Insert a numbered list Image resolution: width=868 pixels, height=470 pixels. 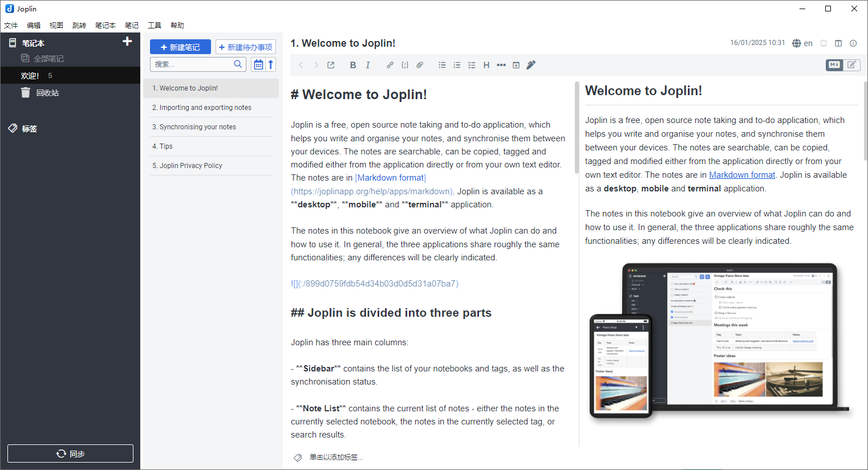click(x=457, y=65)
